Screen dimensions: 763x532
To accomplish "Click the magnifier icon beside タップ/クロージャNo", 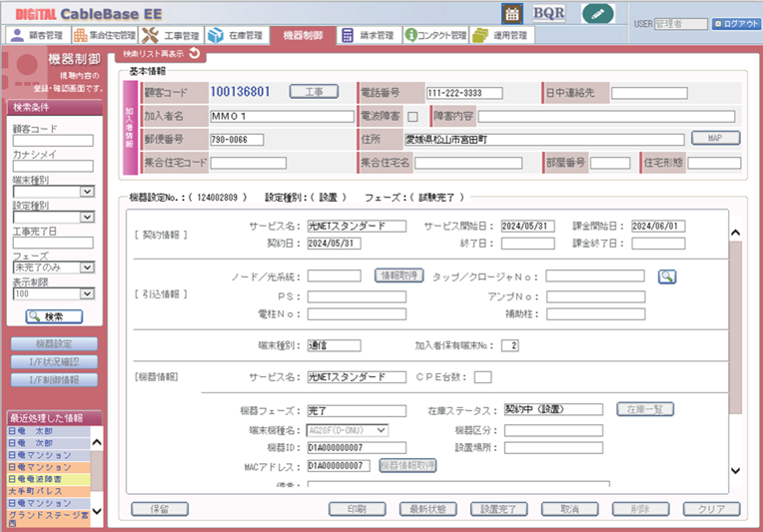I will pos(667,276).
